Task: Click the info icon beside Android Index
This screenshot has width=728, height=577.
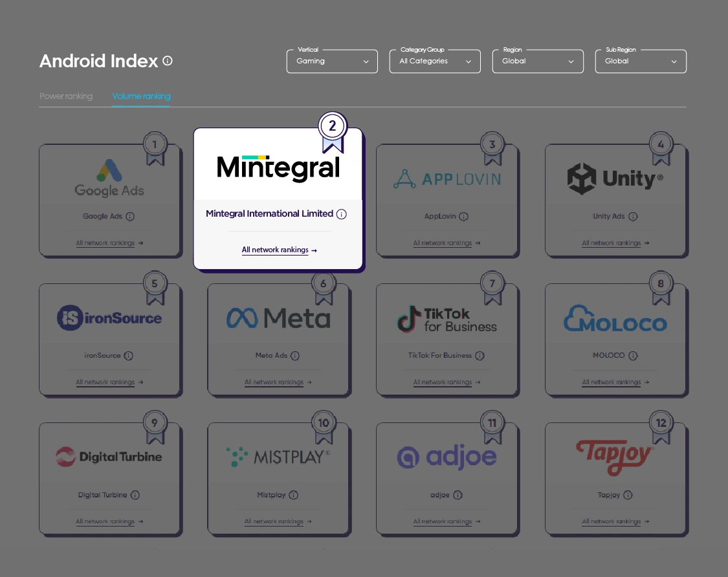Action: [168, 61]
